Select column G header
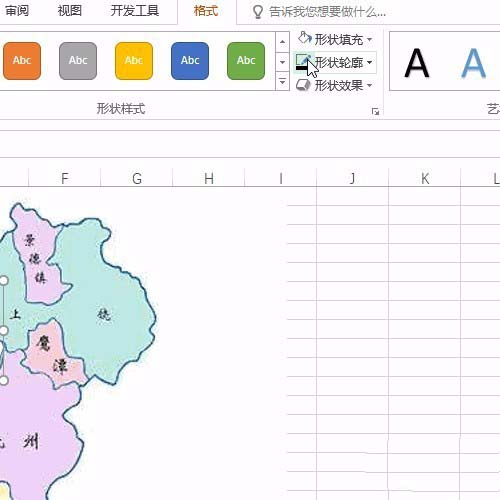500x500 pixels. pyautogui.click(x=137, y=178)
